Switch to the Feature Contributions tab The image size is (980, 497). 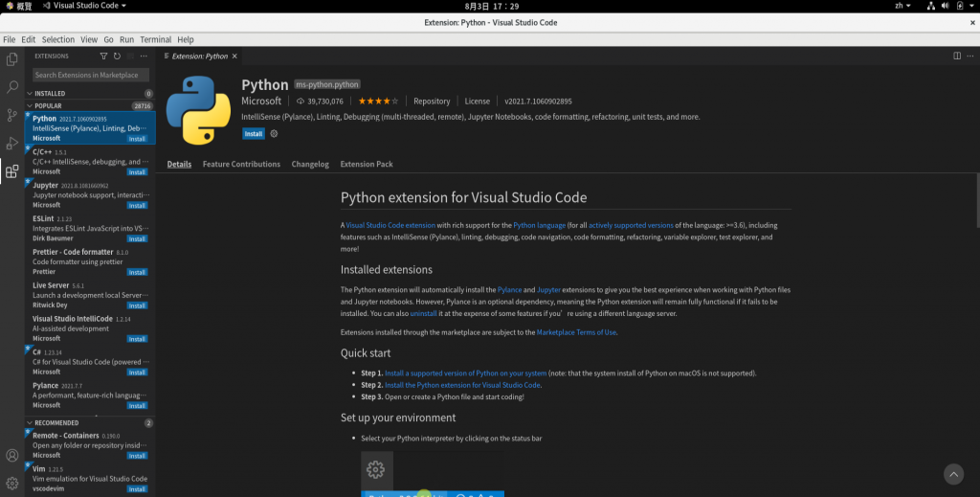click(241, 164)
